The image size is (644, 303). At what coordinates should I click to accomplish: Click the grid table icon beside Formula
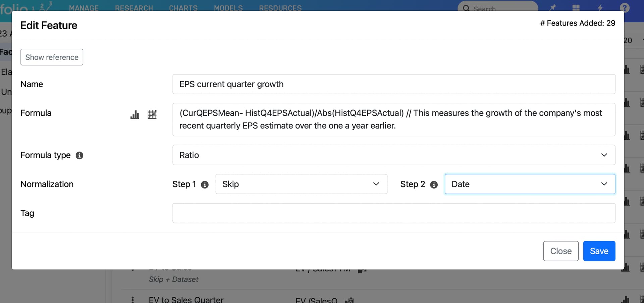tap(152, 115)
